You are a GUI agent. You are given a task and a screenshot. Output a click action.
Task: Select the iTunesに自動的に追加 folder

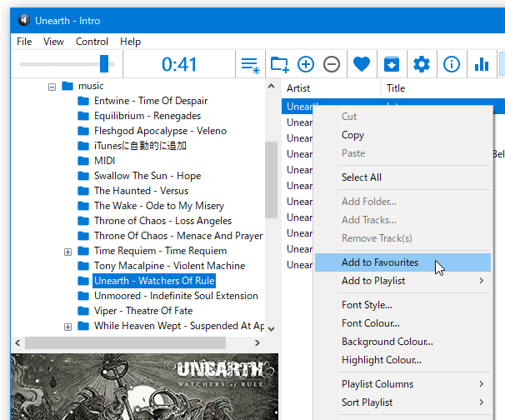coord(140,146)
